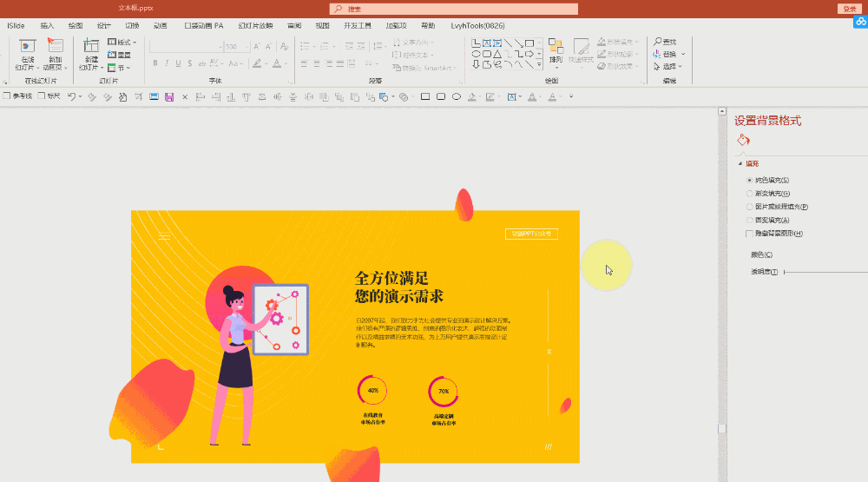The height and width of the screenshot is (482, 868).
Task: Open the font color A dropdown arrow
Action: (x=286, y=64)
